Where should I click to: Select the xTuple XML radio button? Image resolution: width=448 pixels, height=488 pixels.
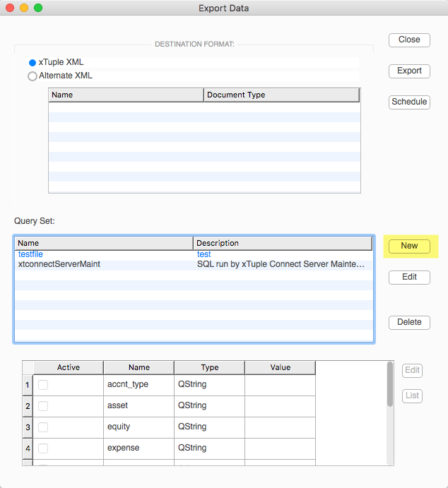click(33, 63)
